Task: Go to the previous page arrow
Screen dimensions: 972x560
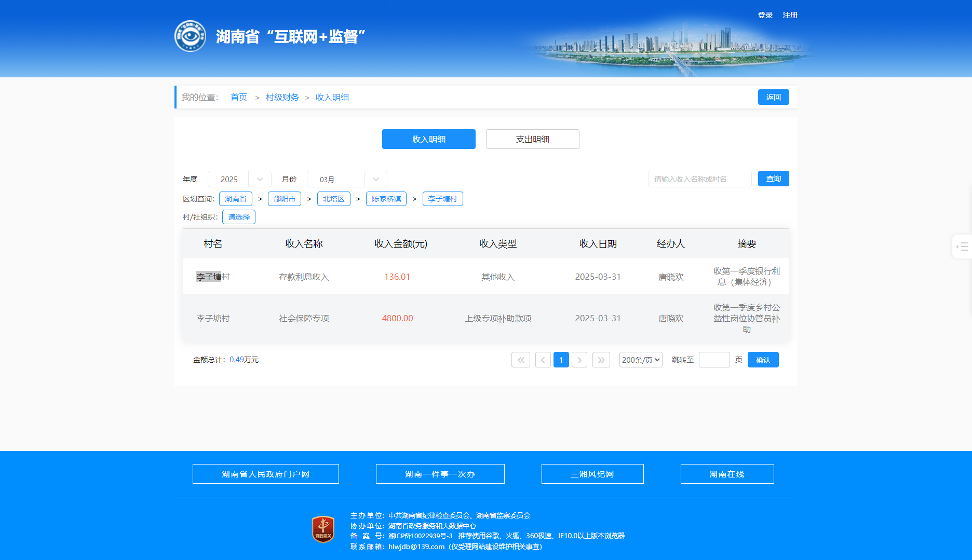Action: point(543,360)
